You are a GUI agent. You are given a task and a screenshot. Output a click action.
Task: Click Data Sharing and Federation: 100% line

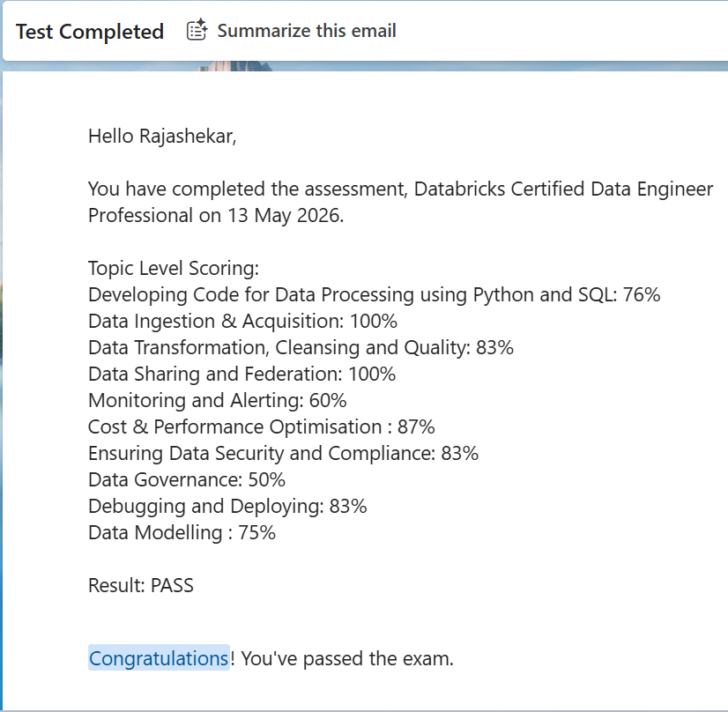241,375
